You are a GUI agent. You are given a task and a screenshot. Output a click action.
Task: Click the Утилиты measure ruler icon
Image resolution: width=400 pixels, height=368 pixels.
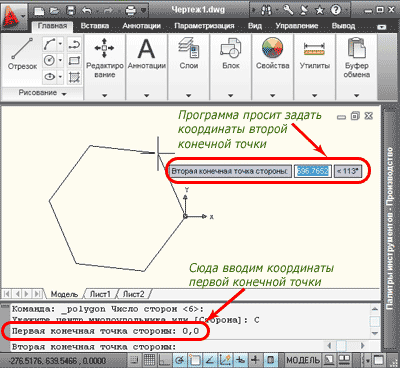(x=314, y=49)
